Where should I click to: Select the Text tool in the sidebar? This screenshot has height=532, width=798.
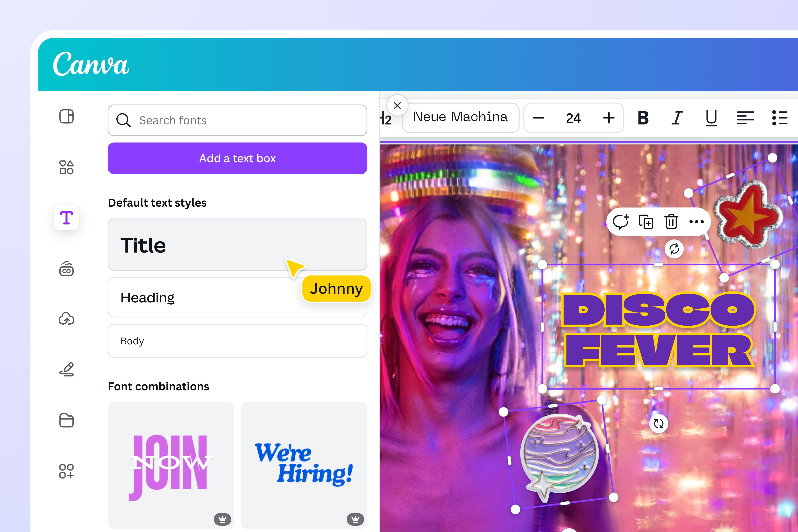click(66, 218)
